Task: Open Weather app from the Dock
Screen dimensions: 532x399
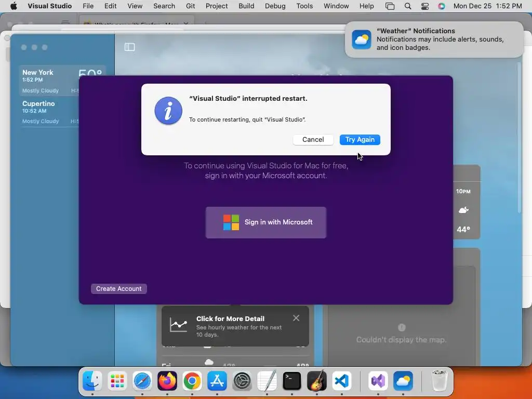Action: click(x=403, y=381)
